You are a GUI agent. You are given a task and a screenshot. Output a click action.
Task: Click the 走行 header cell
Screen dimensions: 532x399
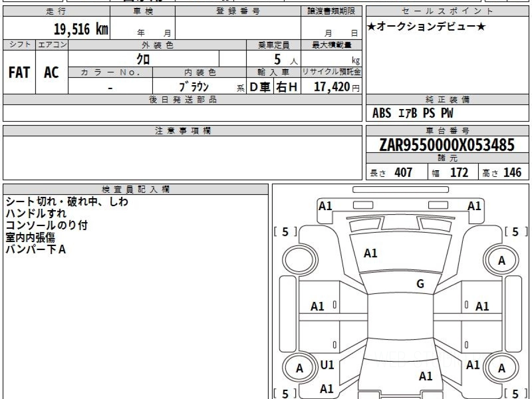coord(56,12)
